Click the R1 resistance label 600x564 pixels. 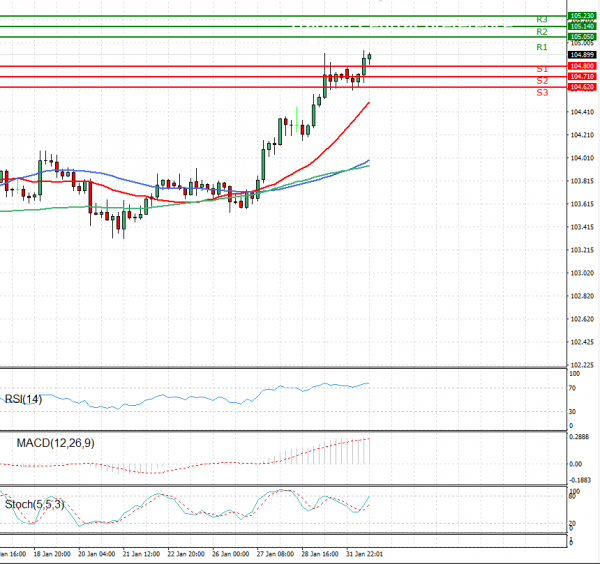point(541,47)
